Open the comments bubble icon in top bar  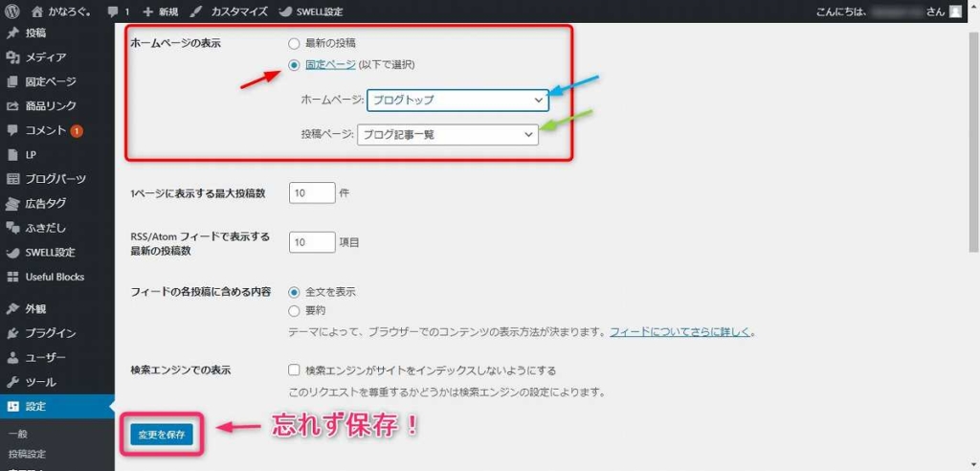(x=113, y=11)
